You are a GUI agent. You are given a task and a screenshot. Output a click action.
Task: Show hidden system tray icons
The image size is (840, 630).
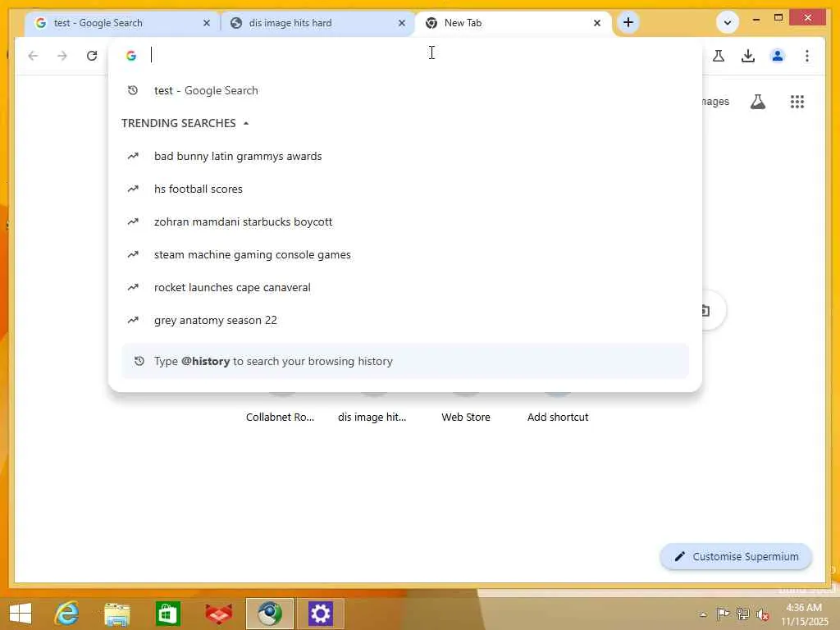tap(703, 614)
